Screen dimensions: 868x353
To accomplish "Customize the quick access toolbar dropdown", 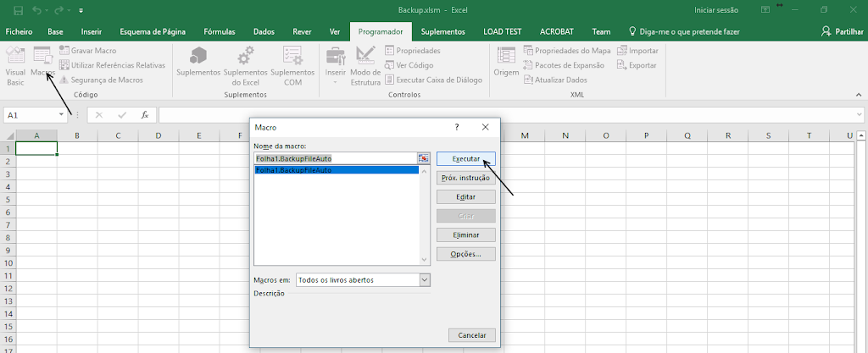I will (81, 10).
